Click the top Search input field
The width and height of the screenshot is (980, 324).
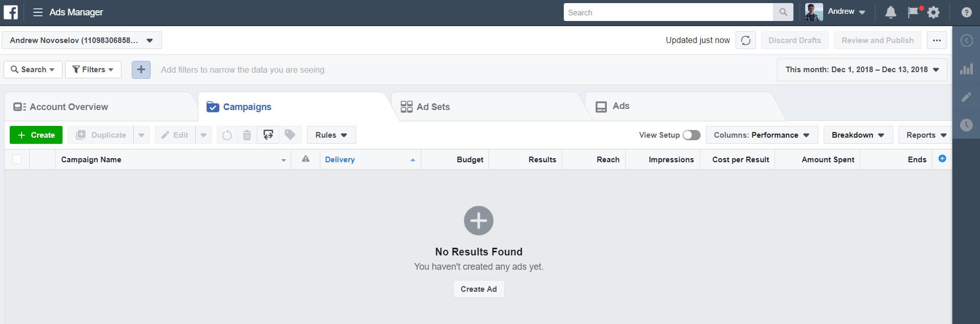(x=668, y=12)
